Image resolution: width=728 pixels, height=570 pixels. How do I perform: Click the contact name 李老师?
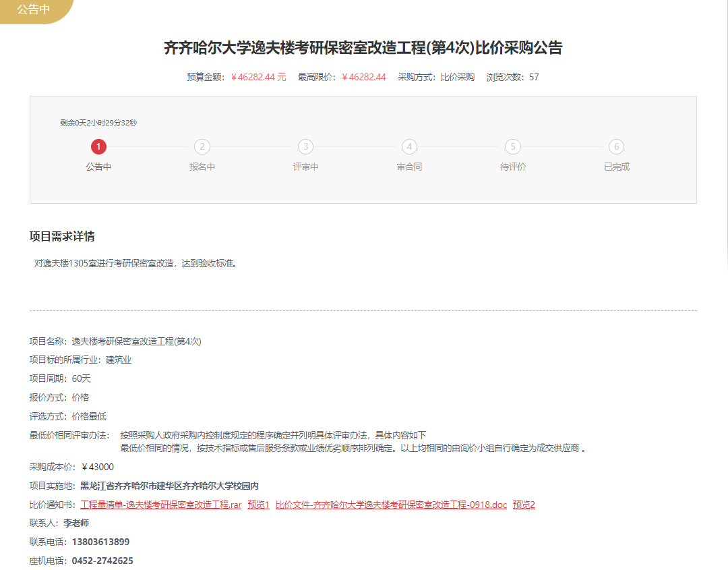point(76,523)
